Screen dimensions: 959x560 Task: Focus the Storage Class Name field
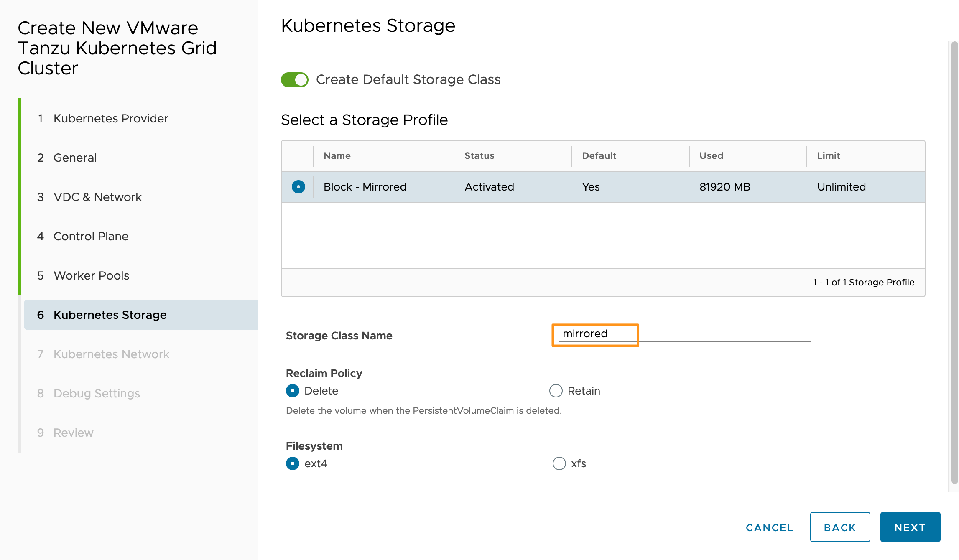(x=685, y=334)
